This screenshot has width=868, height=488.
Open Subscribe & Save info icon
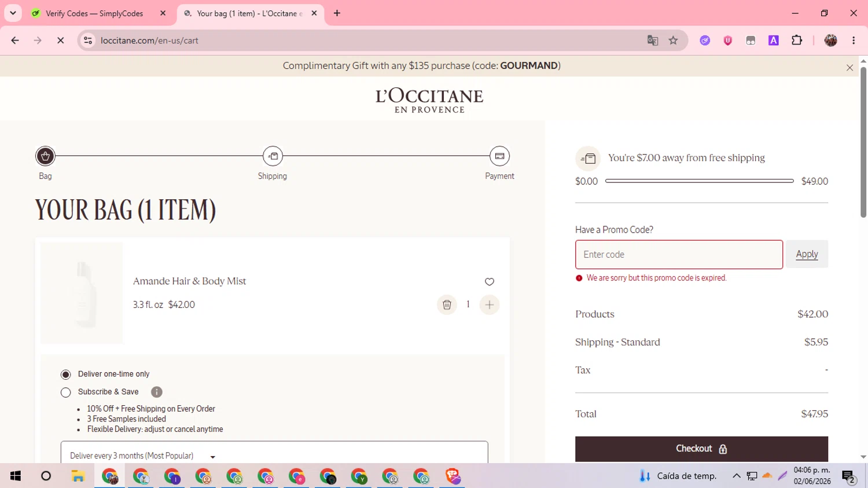pos(156,392)
